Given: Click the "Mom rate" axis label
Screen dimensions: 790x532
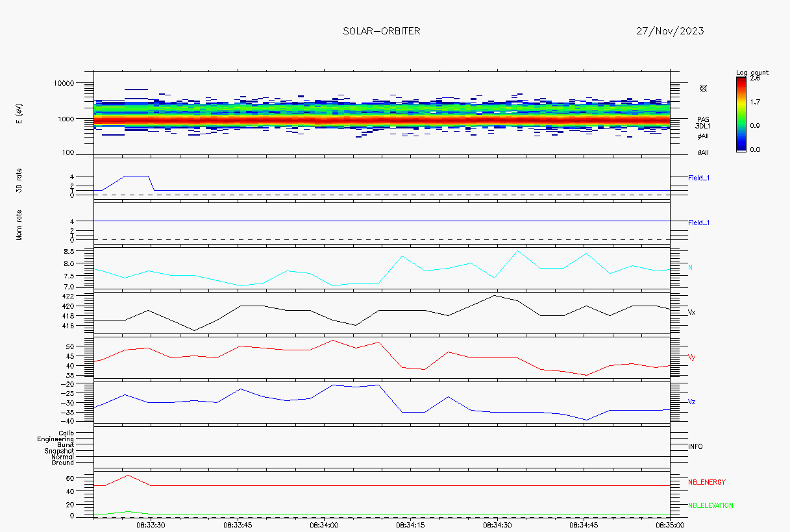Looking at the screenshot, I should click(x=20, y=224).
